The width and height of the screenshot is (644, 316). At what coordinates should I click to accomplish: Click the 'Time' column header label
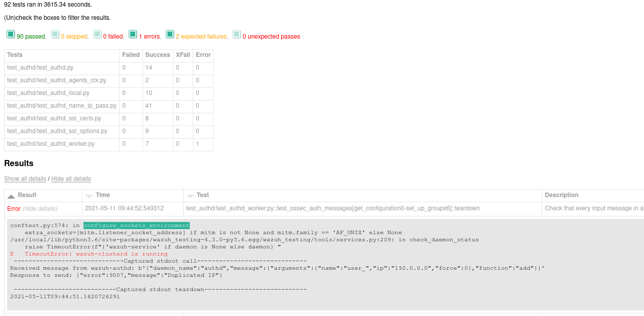point(103,195)
